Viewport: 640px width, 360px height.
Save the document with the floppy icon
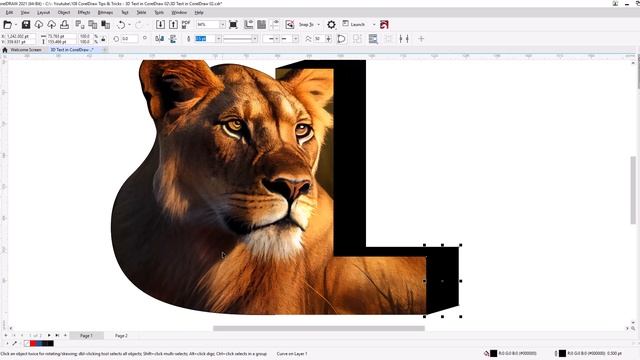coord(26,25)
